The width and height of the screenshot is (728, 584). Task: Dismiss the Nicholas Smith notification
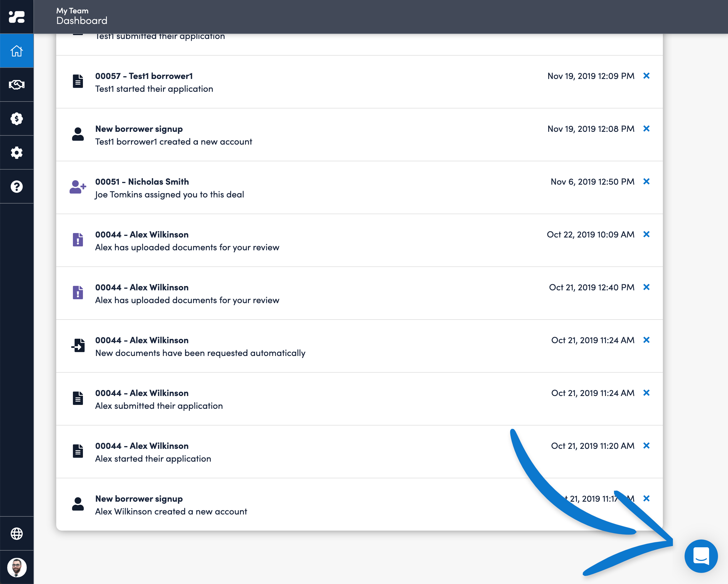[x=646, y=182]
